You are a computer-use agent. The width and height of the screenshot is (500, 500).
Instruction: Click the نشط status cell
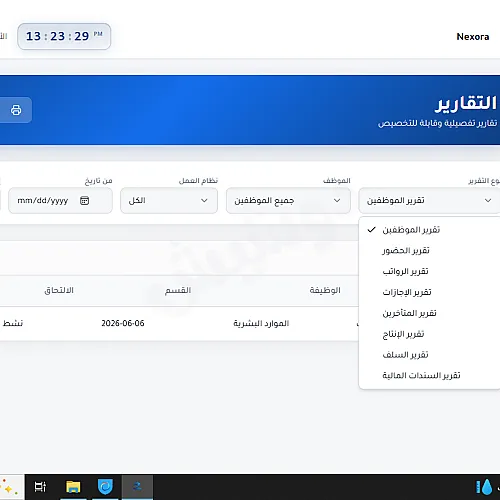13,323
